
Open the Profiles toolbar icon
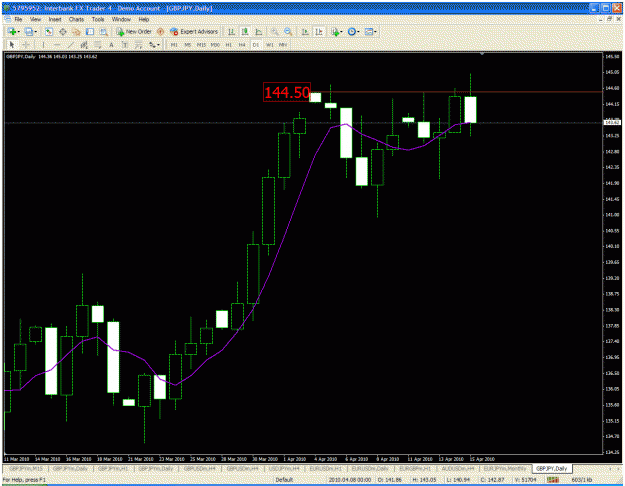[x=28, y=32]
